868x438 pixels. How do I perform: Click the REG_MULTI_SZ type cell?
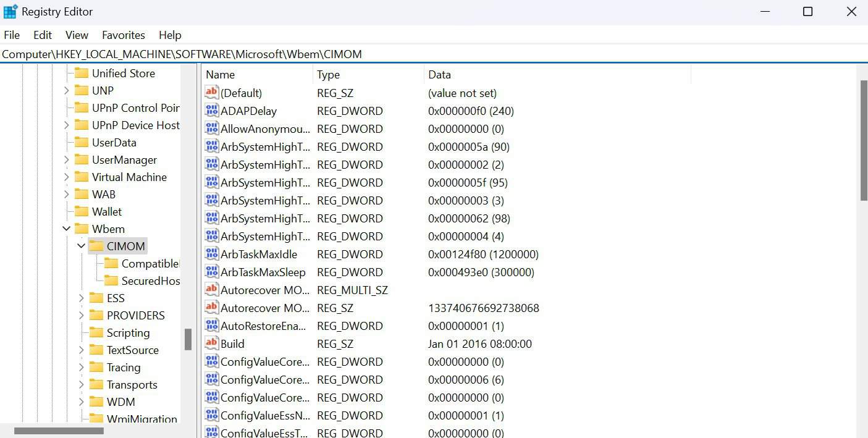(x=352, y=290)
